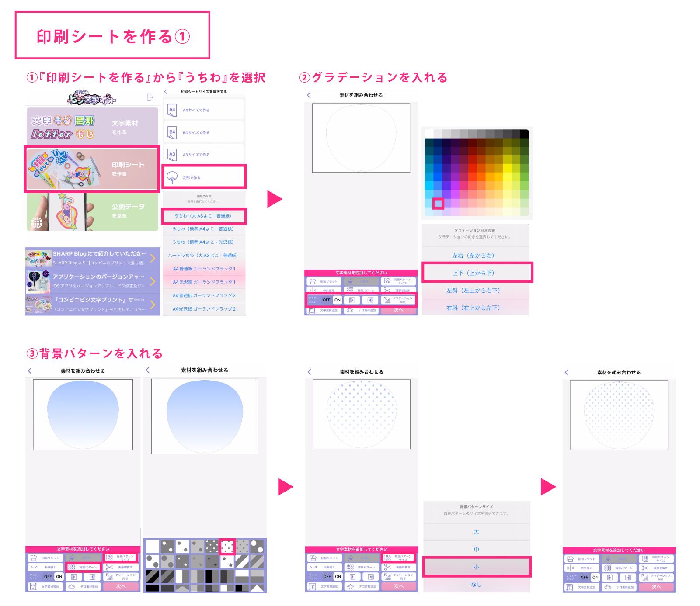Viewport: 700px width, 606px height.
Task: Expand the コンビニビジ文字プリント サービス news arrow
Action: pos(153,305)
